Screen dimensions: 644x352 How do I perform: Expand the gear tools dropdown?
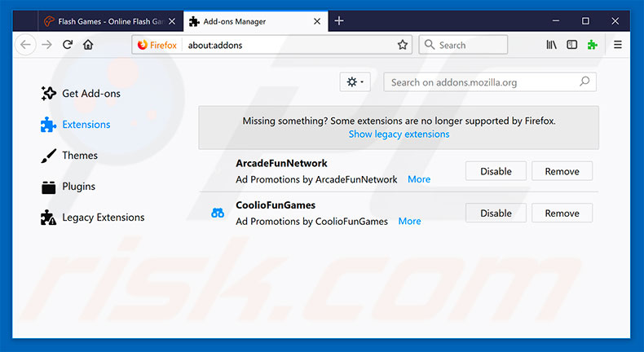[356, 81]
